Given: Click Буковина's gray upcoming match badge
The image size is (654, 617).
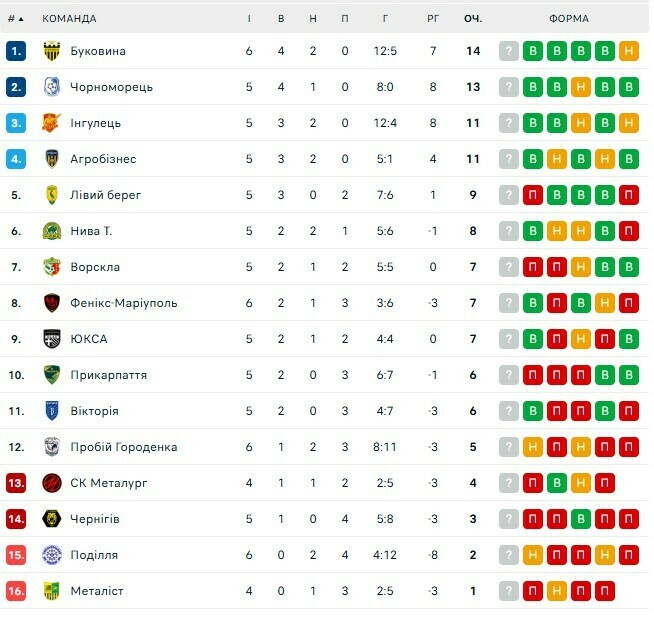Looking at the screenshot, I should [509, 51].
